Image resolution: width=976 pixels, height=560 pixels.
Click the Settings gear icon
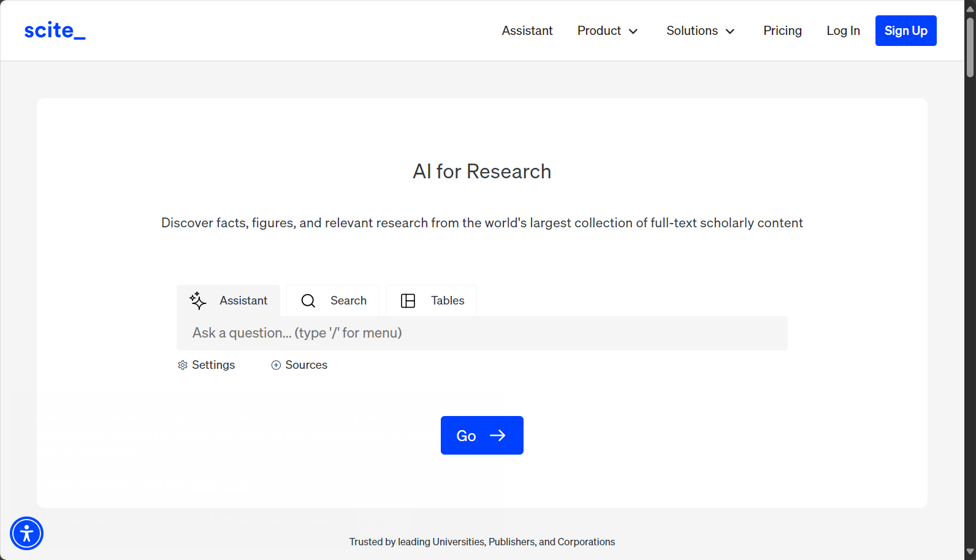(183, 365)
